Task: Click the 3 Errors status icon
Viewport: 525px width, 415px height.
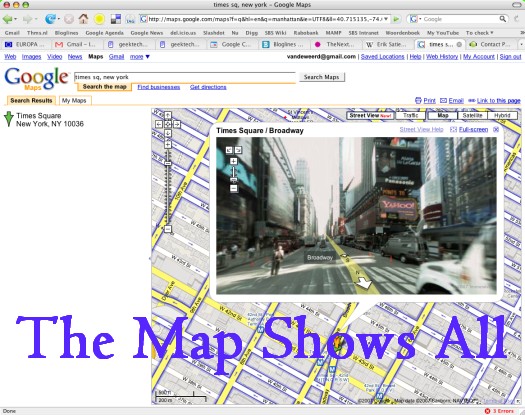Action: (x=499, y=411)
